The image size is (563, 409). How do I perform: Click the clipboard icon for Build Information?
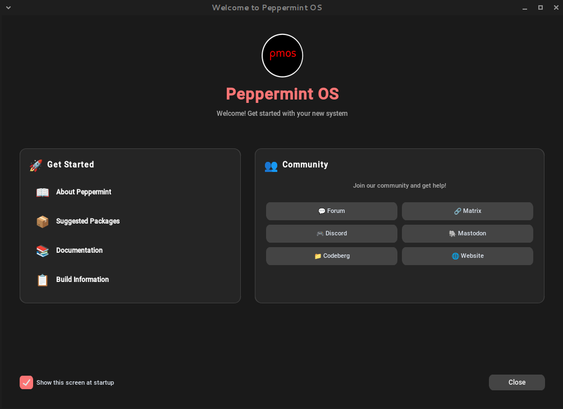[42, 280]
